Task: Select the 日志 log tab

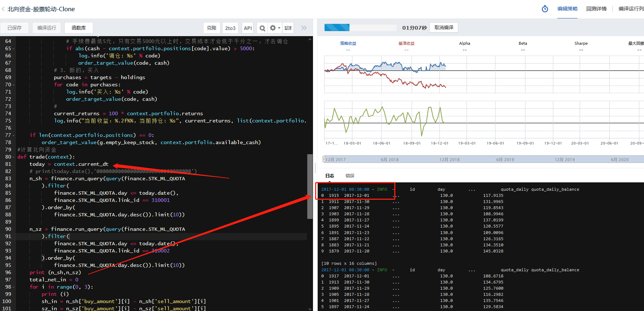Action: point(330,176)
